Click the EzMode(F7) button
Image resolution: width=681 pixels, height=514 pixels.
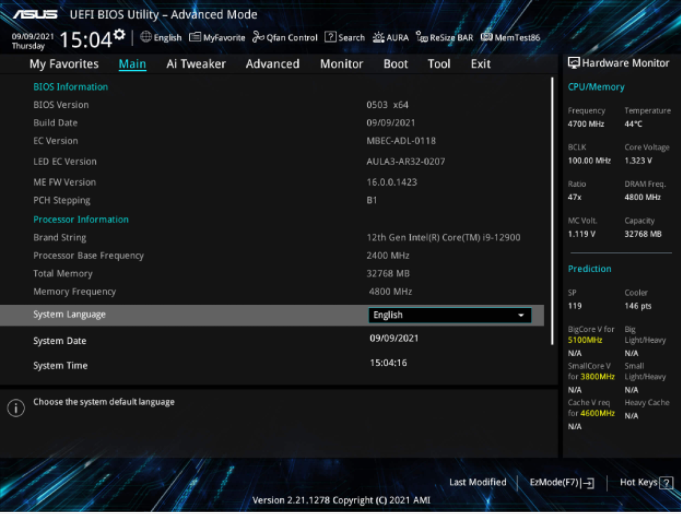point(562,482)
